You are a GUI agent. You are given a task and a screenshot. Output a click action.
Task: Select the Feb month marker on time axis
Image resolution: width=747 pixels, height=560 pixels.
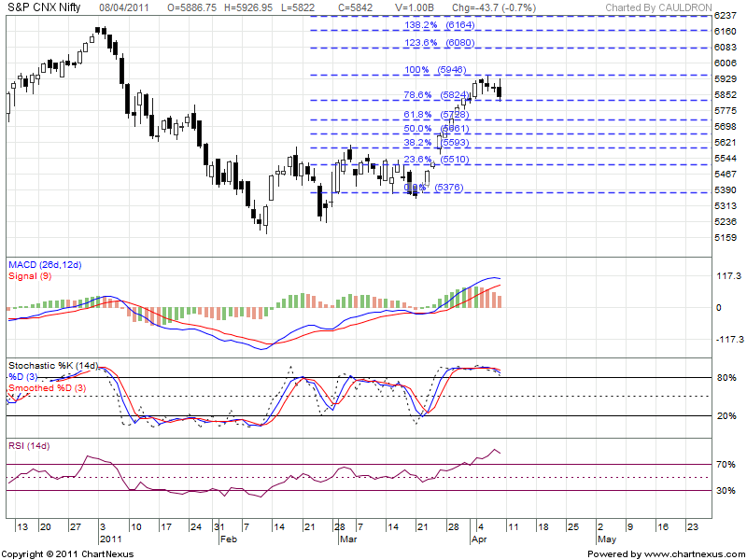pos(228,539)
